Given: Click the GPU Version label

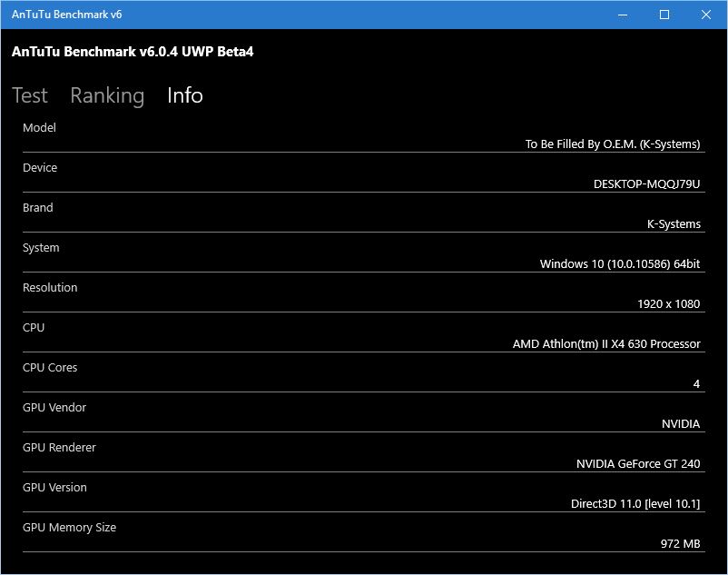Looking at the screenshot, I should (x=54, y=487).
